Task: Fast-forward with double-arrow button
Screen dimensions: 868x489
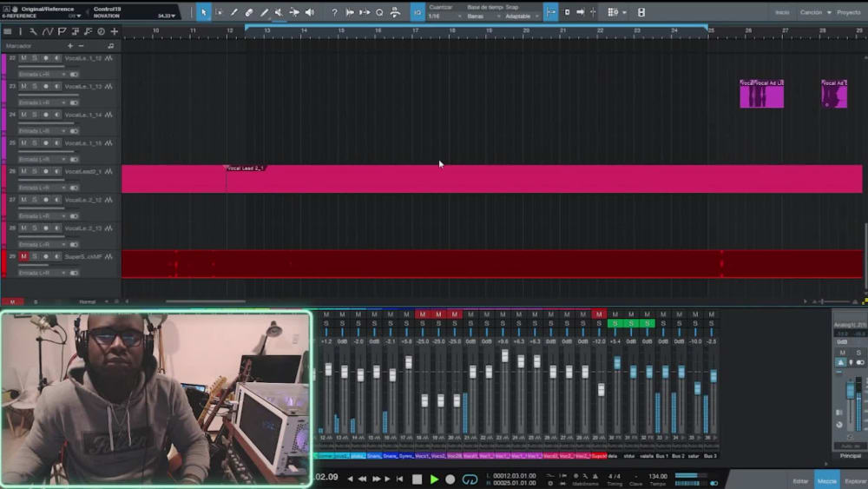Action: [377, 479]
